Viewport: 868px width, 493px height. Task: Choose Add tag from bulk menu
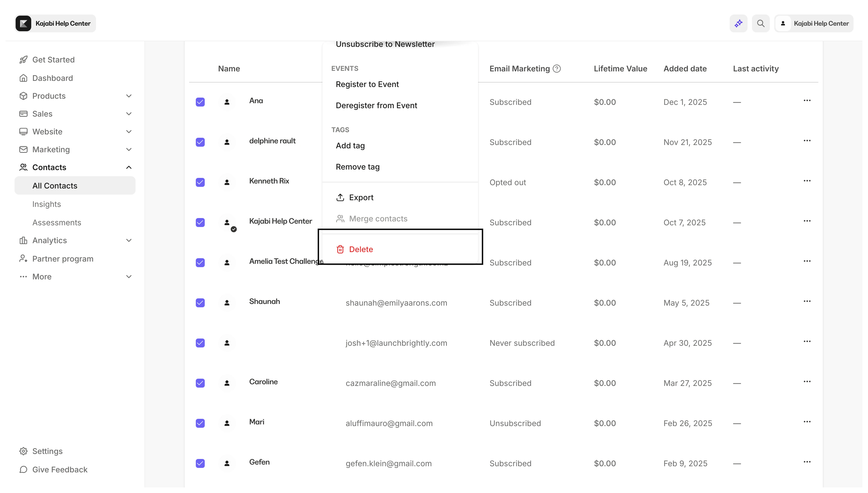tap(350, 146)
